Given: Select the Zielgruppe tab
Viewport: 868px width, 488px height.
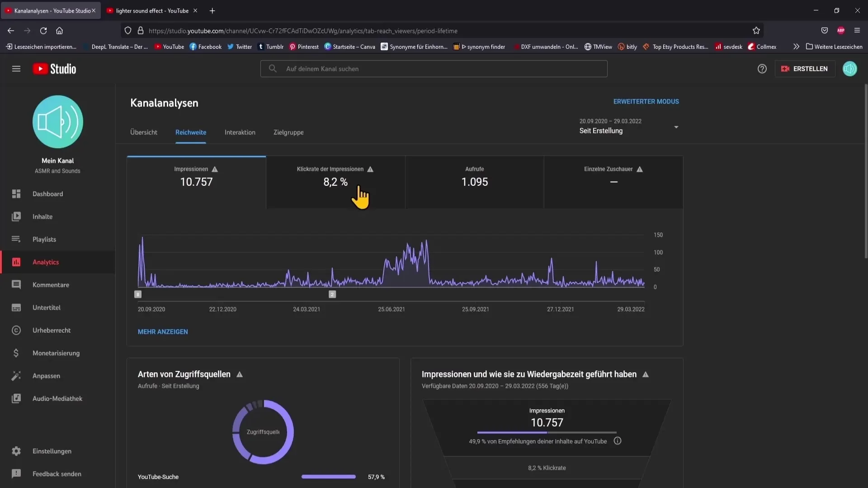Looking at the screenshot, I should point(288,131).
